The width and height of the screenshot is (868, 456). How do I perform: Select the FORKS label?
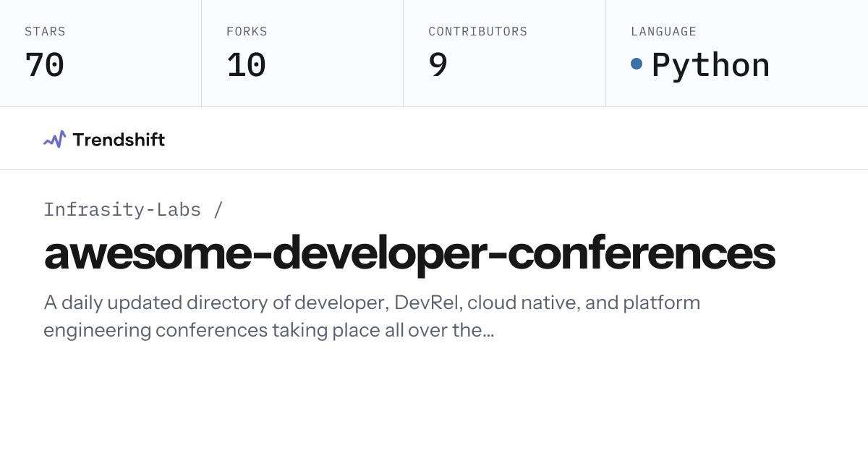[247, 32]
